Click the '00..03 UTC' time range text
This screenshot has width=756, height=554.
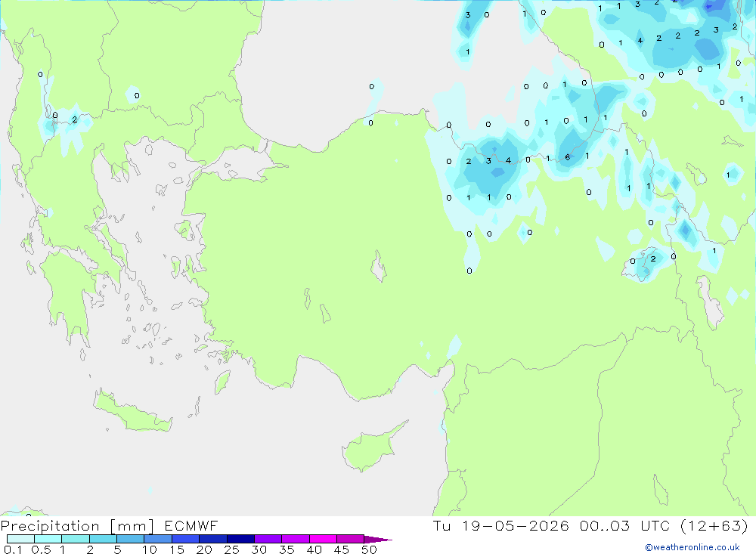tap(625, 525)
